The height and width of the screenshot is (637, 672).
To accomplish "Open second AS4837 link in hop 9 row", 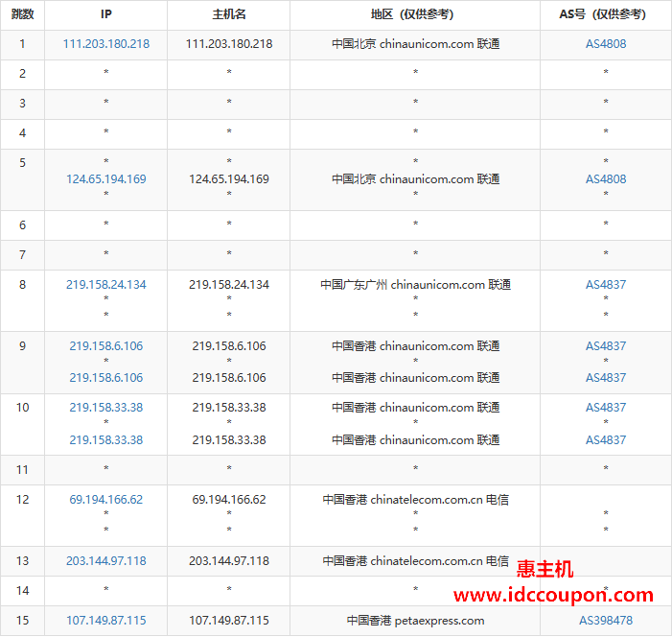I will pyautogui.click(x=606, y=377).
